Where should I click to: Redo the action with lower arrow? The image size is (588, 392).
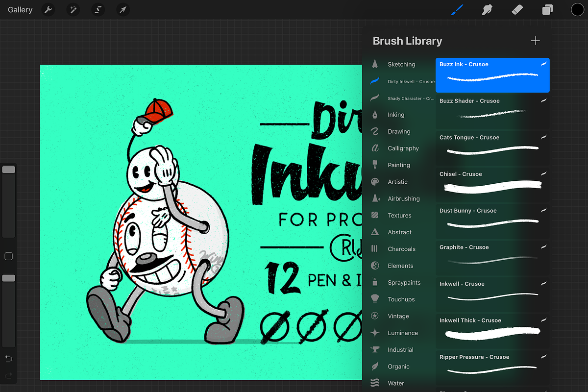(x=8, y=375)
